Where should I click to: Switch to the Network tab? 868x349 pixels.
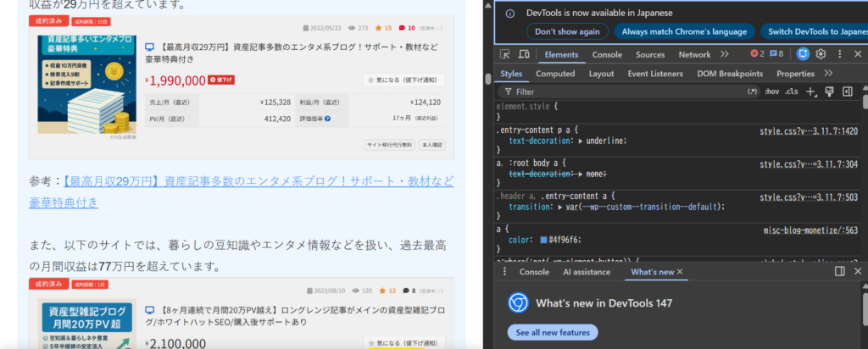click(x=694, y=54)
